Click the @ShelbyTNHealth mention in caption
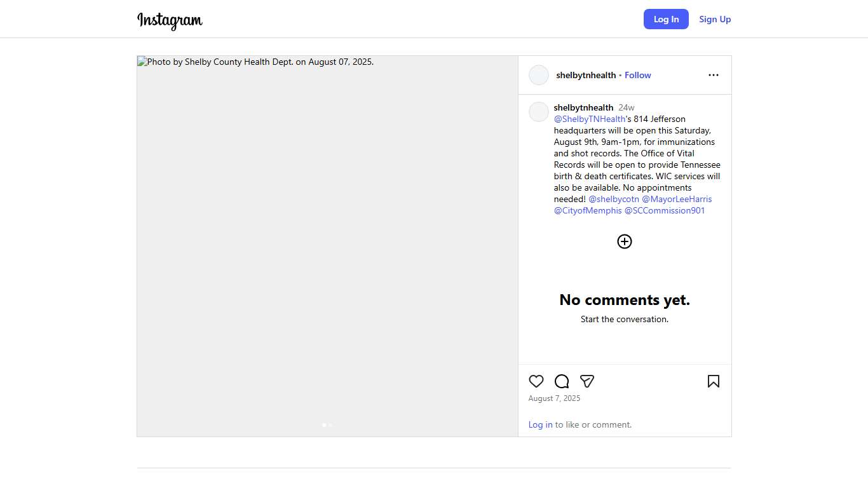The image size is (868, 488). point(590,119)
